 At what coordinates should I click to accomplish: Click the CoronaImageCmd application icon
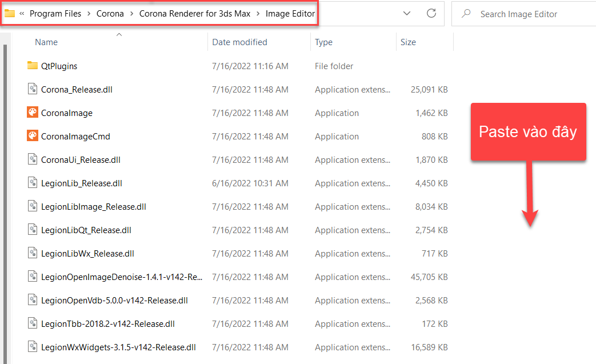pyautogui.click(x=33, y=136)
